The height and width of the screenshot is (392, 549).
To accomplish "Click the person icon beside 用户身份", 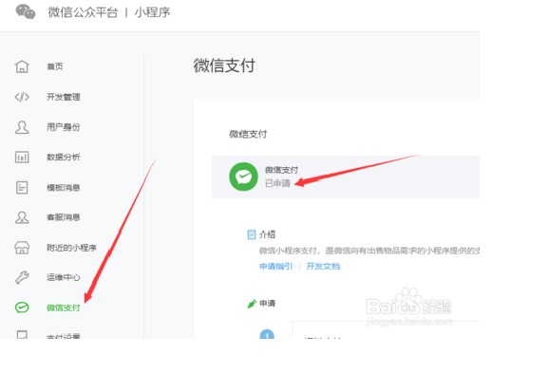I will pyautogui.click(x=22, y=127).
